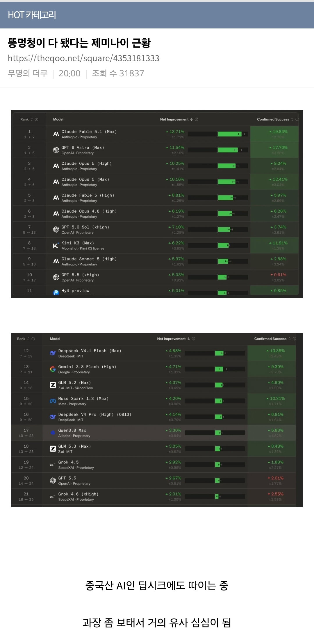This screenshot has width=314, height=644.
Task: Select the Model column header in first table
Action: click(x=58, y=119)
